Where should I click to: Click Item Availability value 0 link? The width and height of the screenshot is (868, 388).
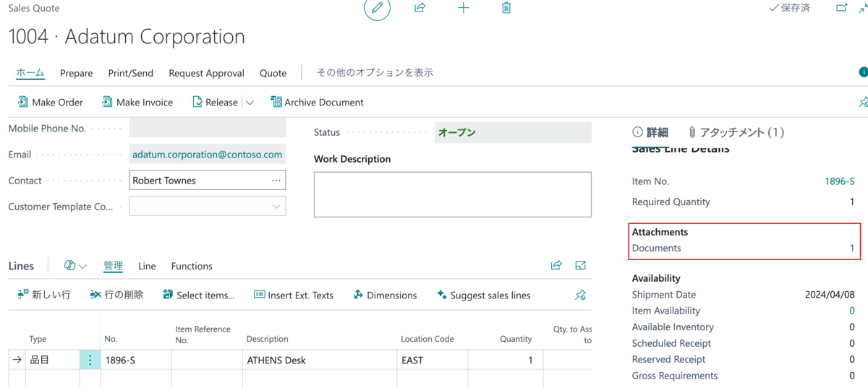(x=852, y=311)
